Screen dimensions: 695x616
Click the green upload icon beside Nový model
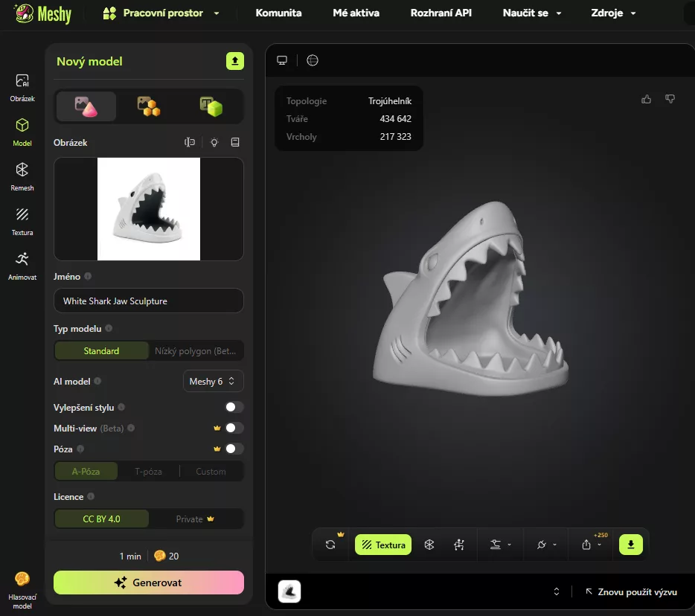pyautogui.click(x=235, y=61)
